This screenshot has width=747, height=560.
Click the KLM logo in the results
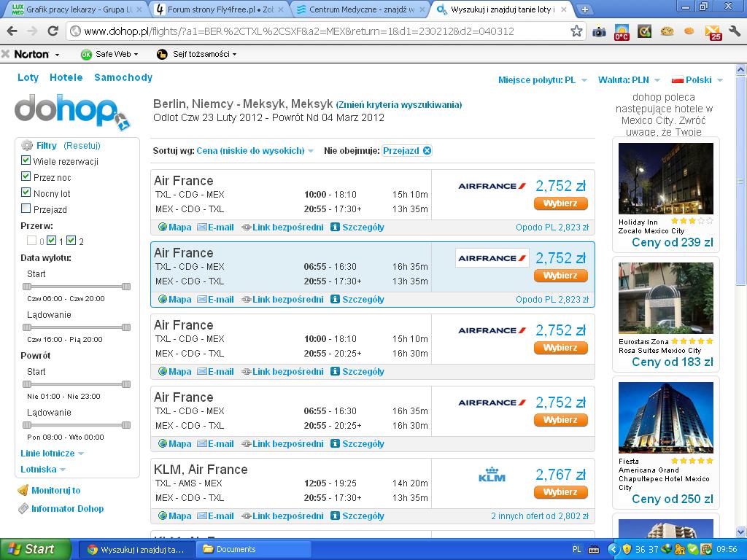(492, 475)
